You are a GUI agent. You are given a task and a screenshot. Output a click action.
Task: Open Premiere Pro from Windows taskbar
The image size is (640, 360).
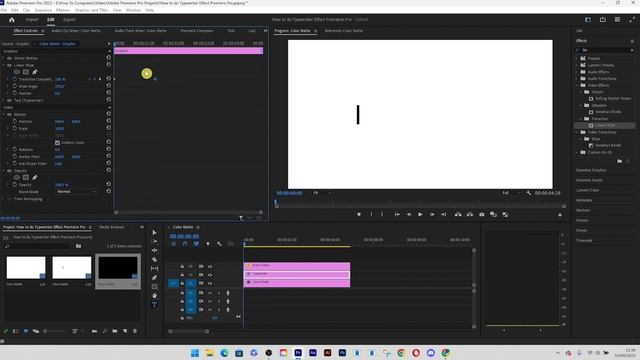click(298, 353)
